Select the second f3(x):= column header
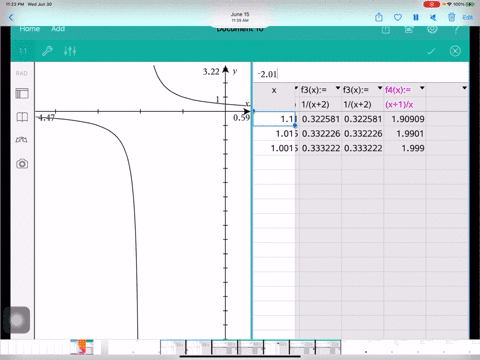The width and height of the screenshot is (480, 360). (x=356, y=90)
